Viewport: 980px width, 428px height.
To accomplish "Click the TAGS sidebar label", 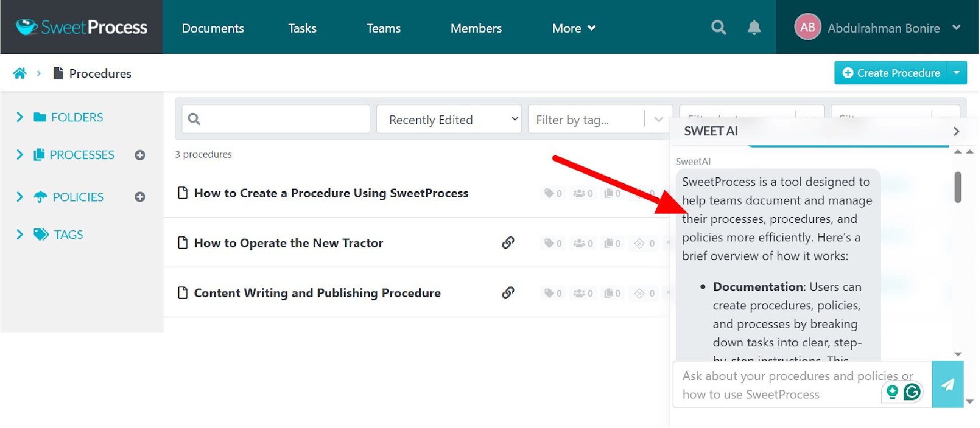I will point(69,234).
